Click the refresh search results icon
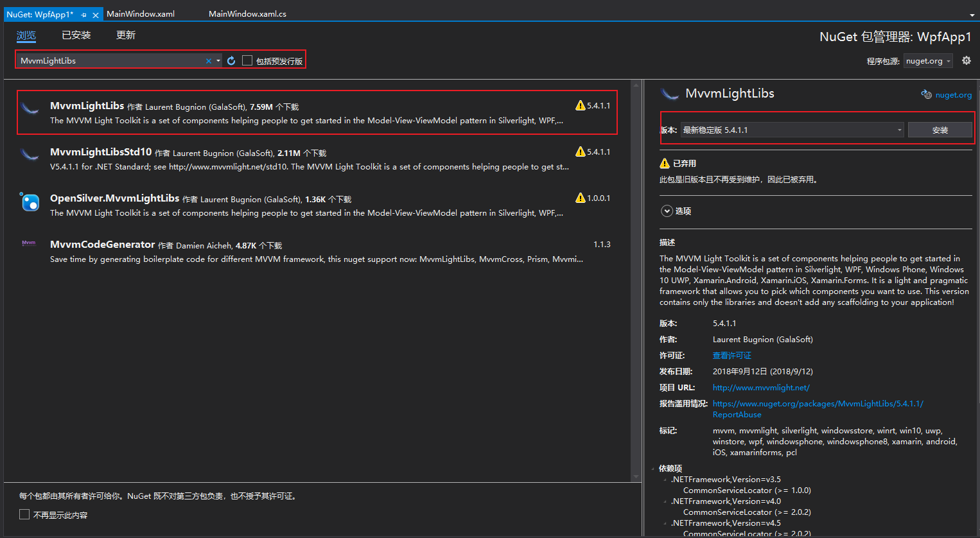This screenshot has width=980, height=538. pos(231,60)
